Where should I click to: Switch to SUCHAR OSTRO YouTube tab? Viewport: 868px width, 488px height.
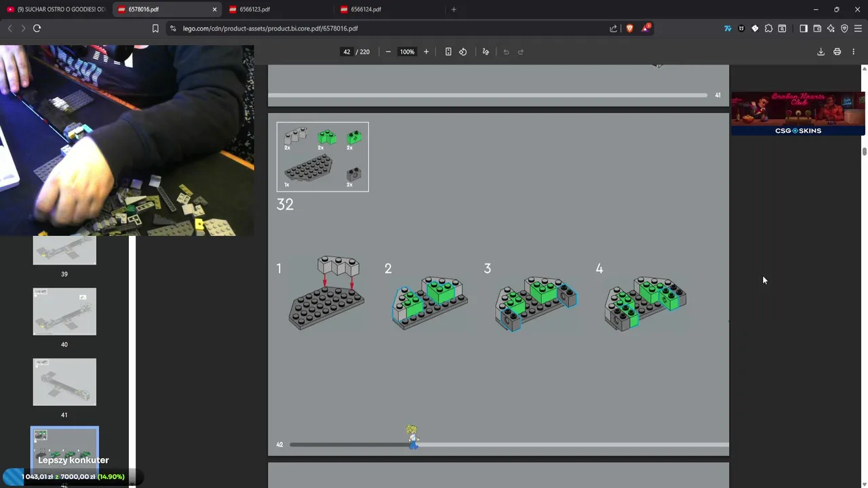tap(56, 9)
